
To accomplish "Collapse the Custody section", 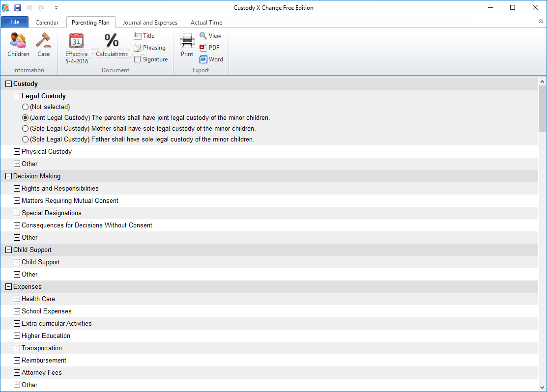I will tap(9, 84).
